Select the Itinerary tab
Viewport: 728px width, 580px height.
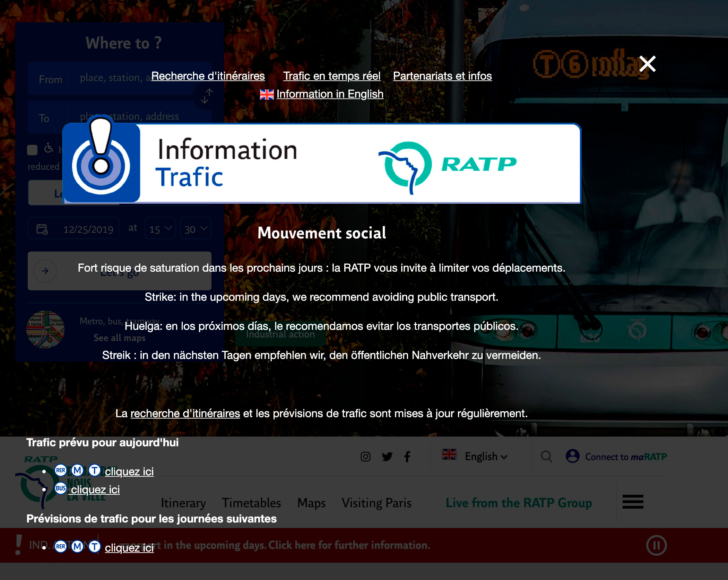click(182, 502)
